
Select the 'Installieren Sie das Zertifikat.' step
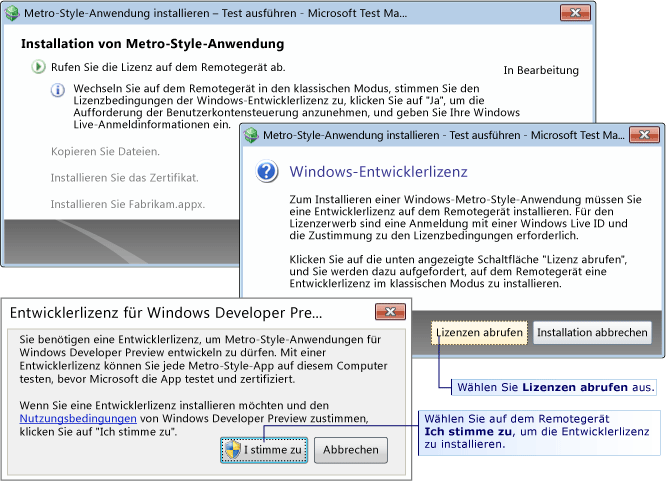click(124, 178)
